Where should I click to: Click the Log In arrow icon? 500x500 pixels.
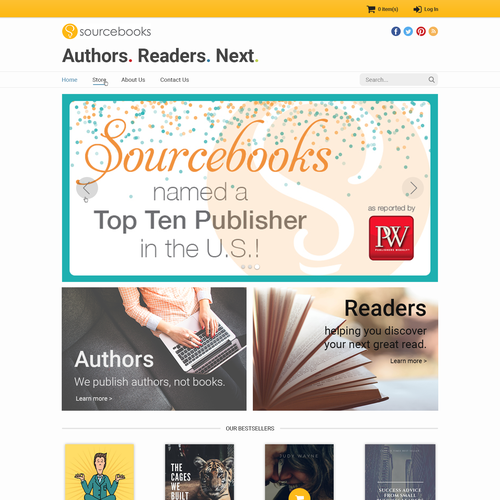(x=417, y=9)
